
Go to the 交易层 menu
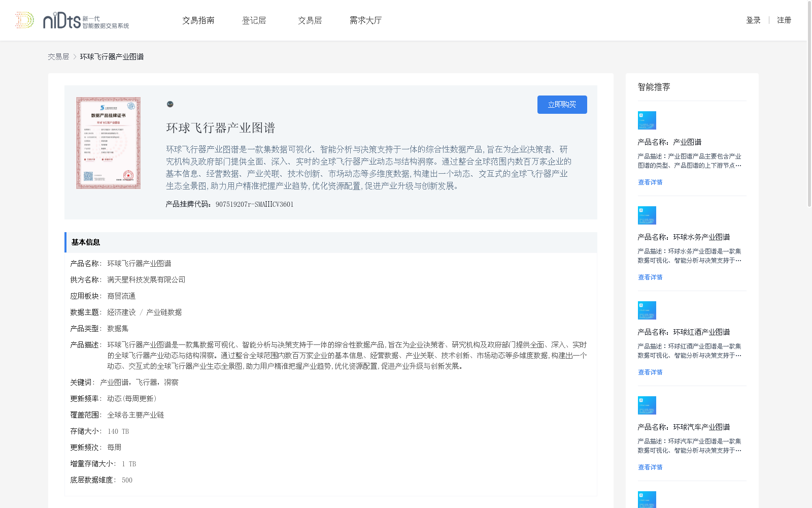tap(310, 20)
